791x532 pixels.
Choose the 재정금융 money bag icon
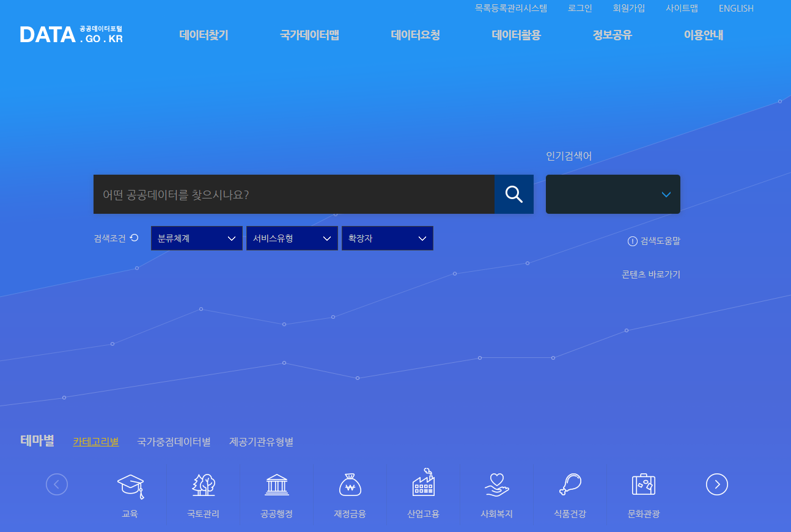(x=350, y=485)
